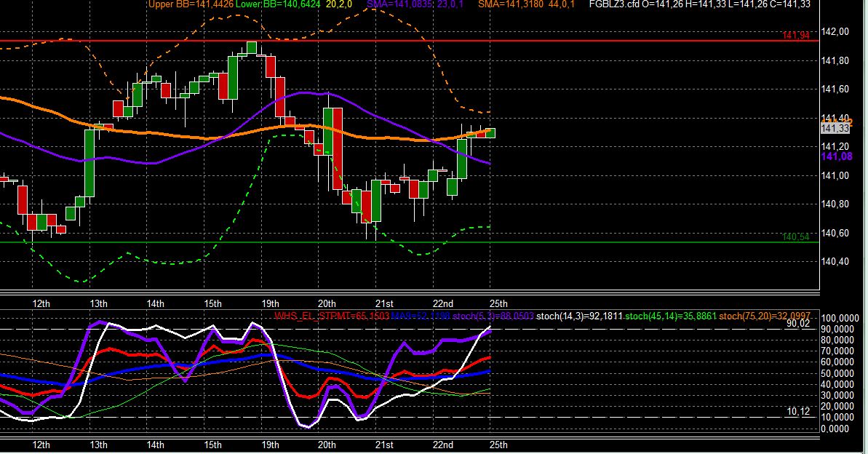Click the orange 'SMA=141,3180' label
This screenshot has height=454, width=868.
pyautogui.click(x=511, y=4)
